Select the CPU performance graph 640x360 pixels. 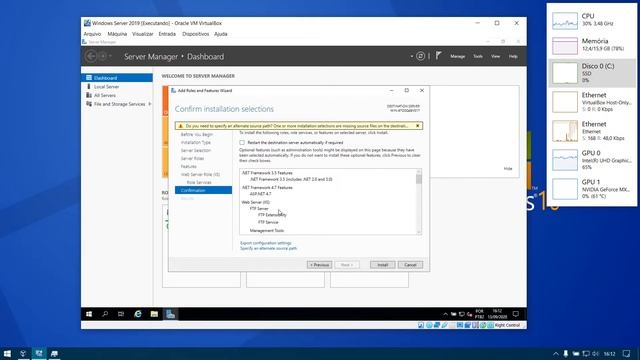pos(565,20)
